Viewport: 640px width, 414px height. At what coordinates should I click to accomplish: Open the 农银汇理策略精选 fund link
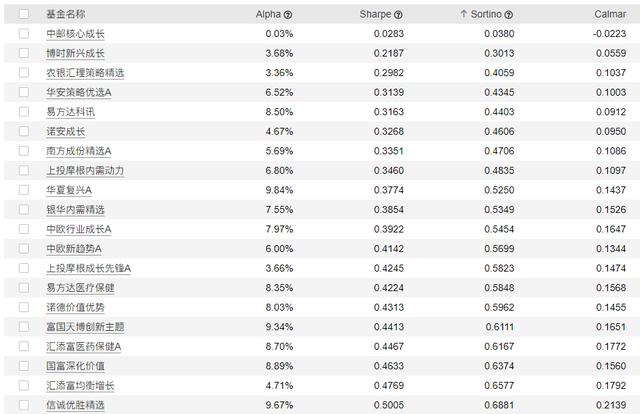point(85,73)
